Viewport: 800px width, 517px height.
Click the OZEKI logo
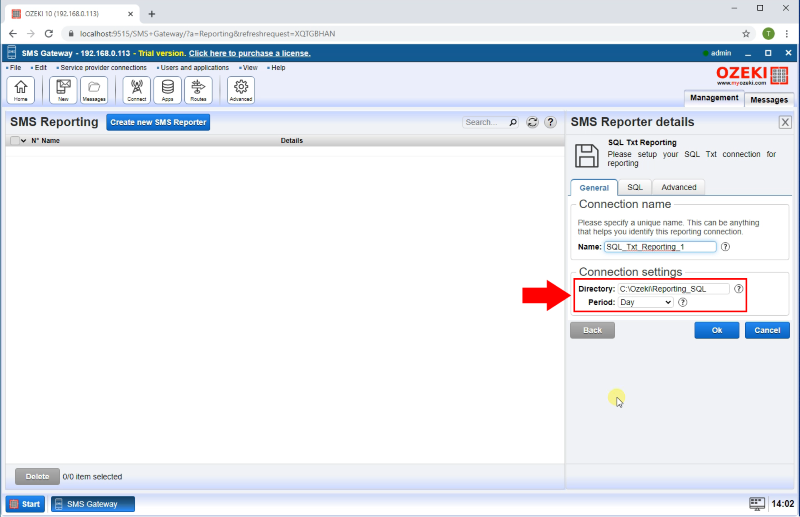(752, 76)
